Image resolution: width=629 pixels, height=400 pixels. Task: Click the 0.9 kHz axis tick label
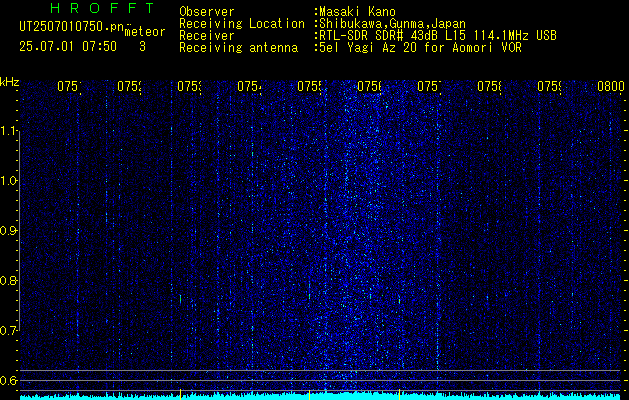[8, 231]
